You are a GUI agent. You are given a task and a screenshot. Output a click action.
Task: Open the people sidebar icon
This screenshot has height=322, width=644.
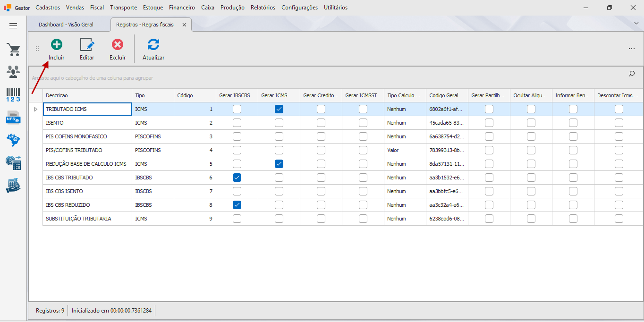tap(13, 72)
